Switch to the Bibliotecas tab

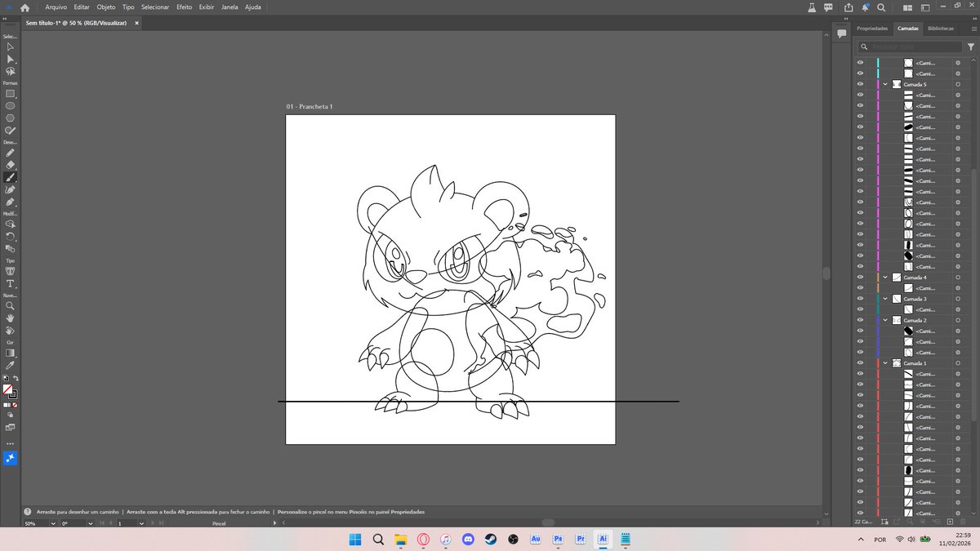(940, 29)
